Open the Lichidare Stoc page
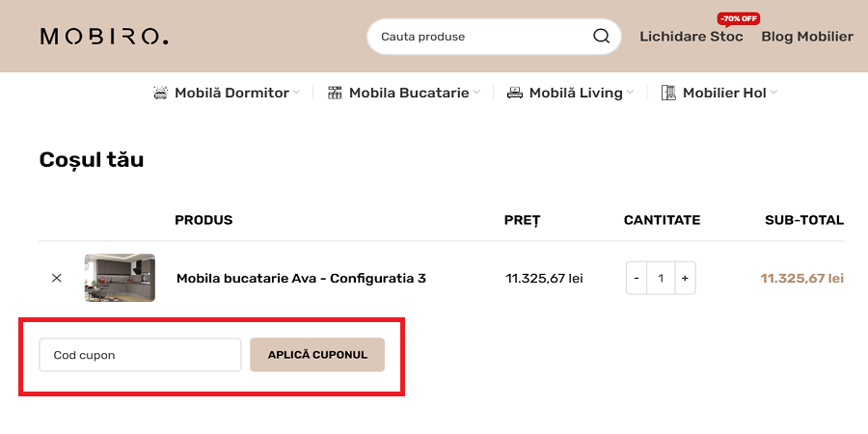This screenshot has width=868, height=434. [x=692, y=37]
